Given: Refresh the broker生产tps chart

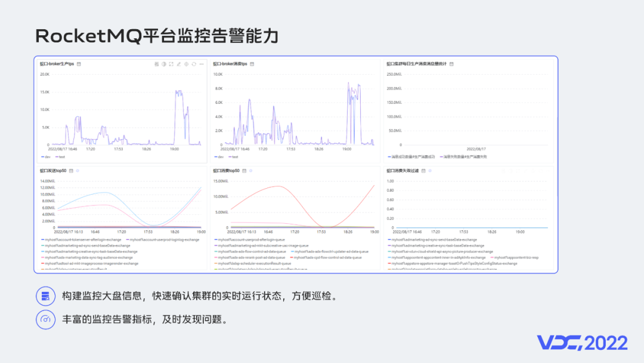Looking at the screenshot, I should [194, 64].
